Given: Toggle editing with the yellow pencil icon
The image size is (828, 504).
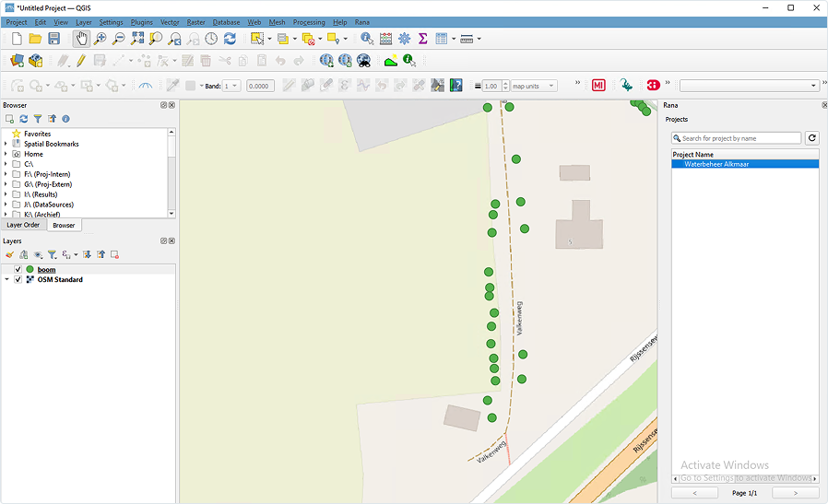Looking at the screenshot, I should pyautogui.click(x=81, y=61).
